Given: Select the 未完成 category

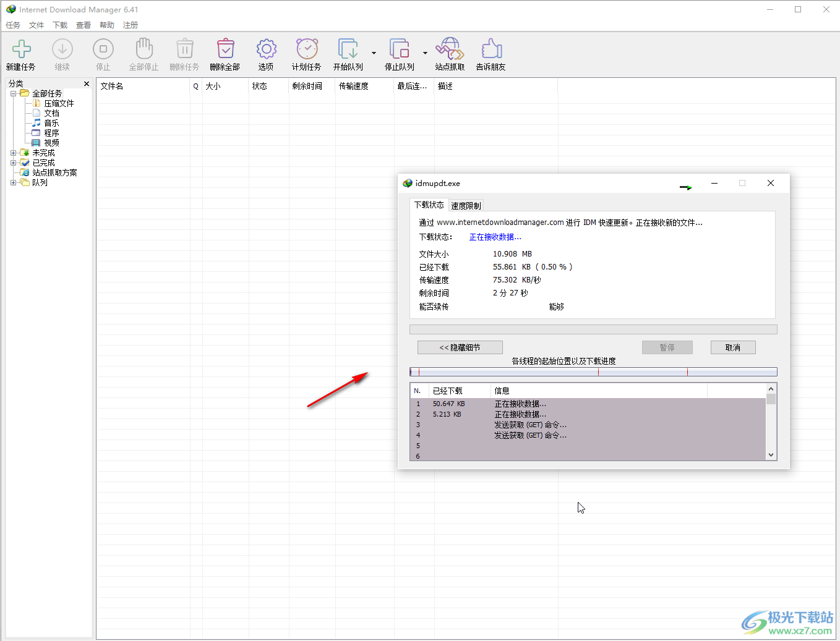Looking at the screenshot, I should [x=43, y=153].
